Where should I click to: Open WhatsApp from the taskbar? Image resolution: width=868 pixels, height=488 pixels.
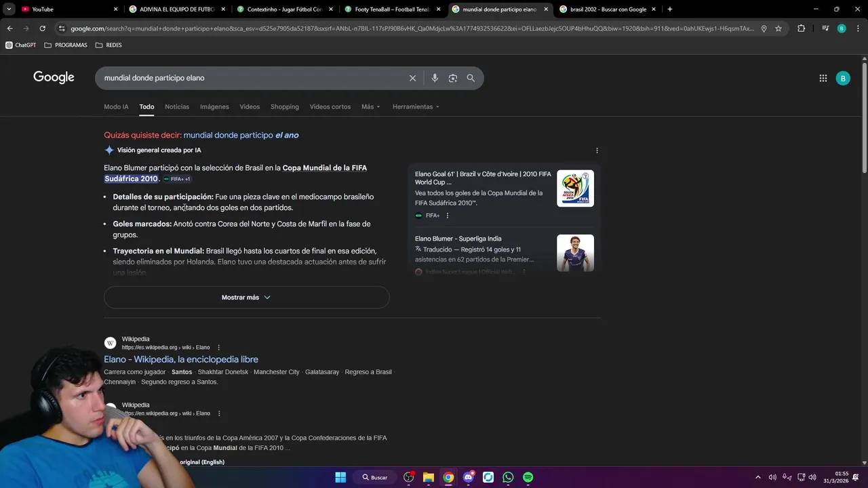click(508, 477)
